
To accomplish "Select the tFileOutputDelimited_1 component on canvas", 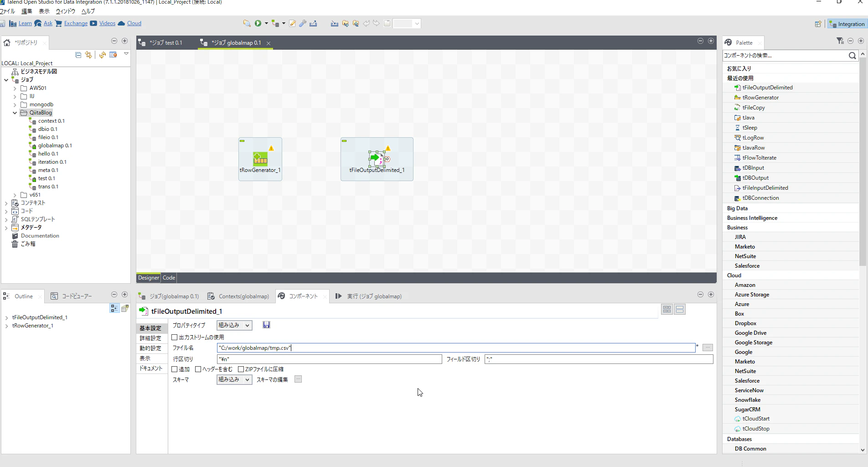I will pyautogui.click(x=377, y=159).
